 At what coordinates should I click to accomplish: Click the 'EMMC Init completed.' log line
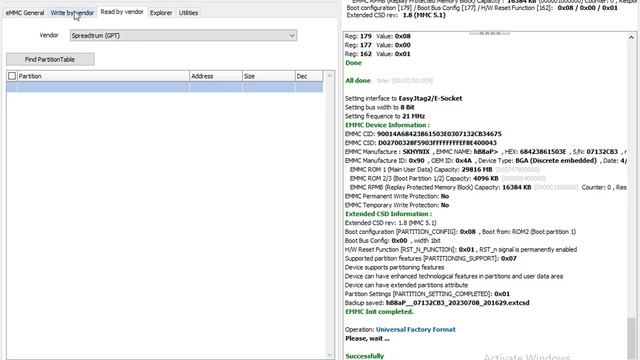(x=379, y=311)
